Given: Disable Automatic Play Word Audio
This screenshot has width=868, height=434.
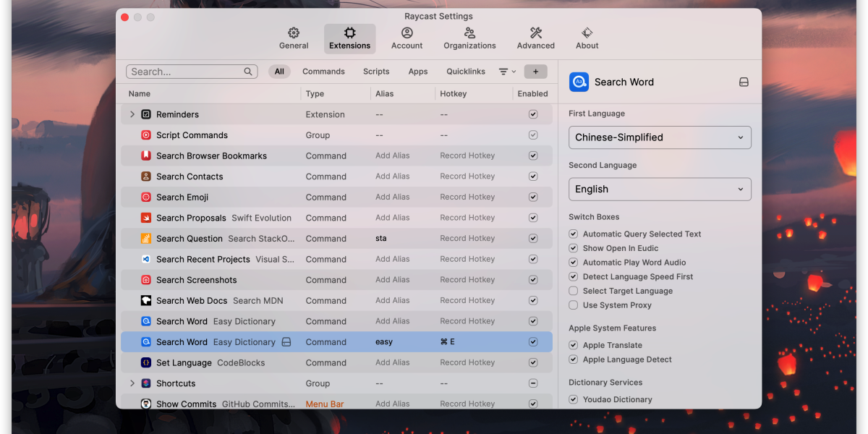Looking at the screenshot, I should 574,263.
